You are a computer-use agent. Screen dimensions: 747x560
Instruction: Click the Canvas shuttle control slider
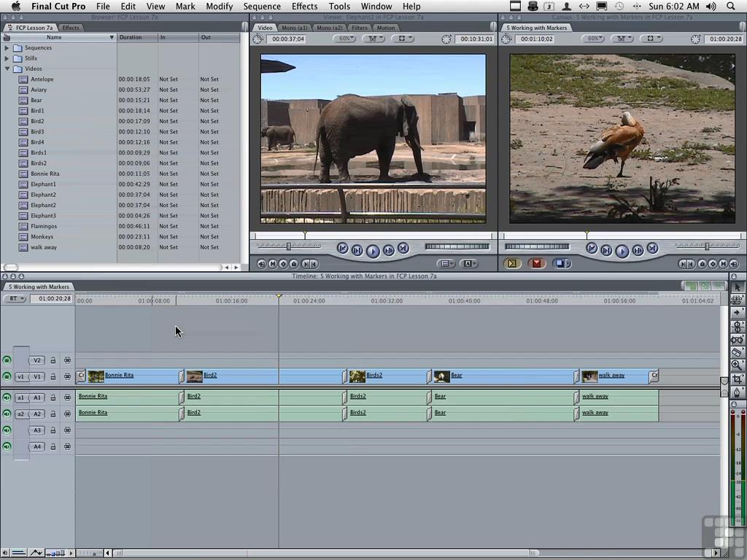click(707, 246)
